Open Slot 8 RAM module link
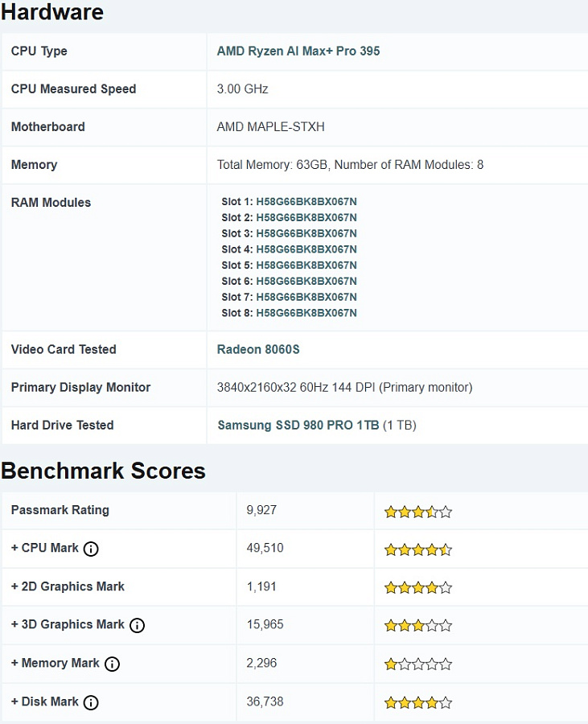 (x=306, y=313)
